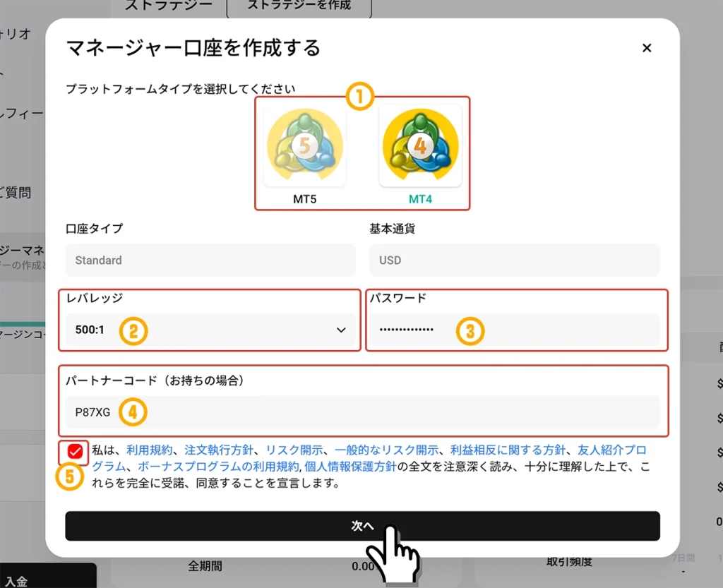Click the USD base currency field
723x588 pixels.
point(515,260)
